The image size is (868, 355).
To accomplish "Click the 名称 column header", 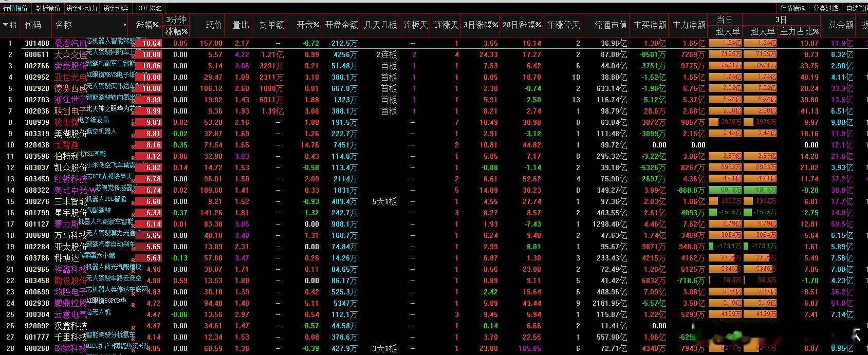I will tap(64, 25).
